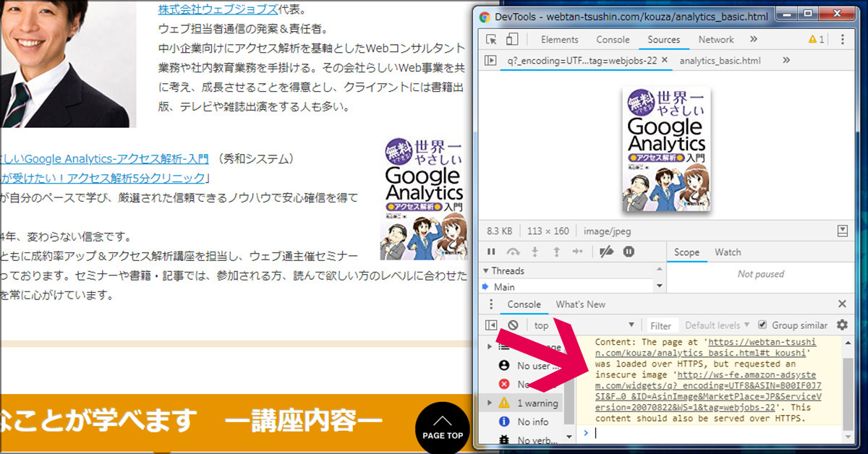Open console settings gear
The image size is (868, 454).
tap(842, 325)
